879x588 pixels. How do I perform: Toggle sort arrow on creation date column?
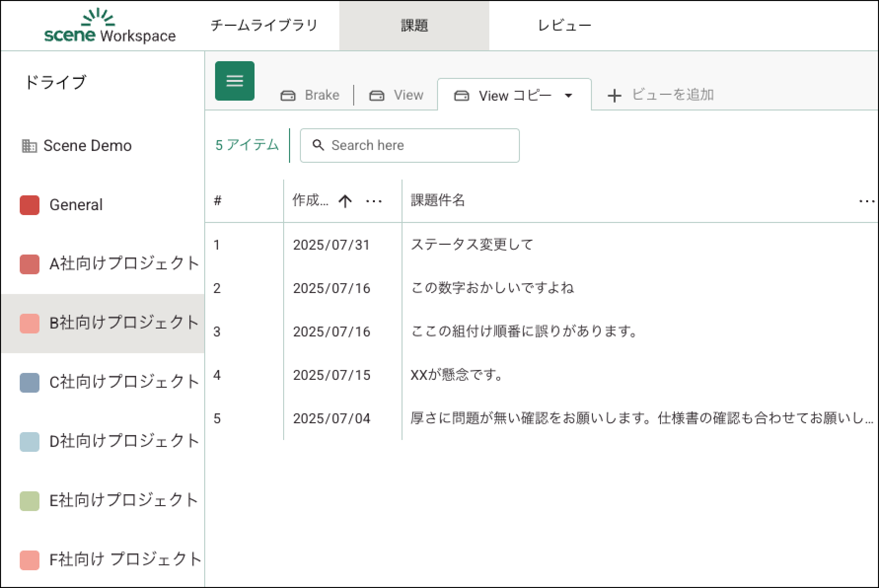pos(345,201)
